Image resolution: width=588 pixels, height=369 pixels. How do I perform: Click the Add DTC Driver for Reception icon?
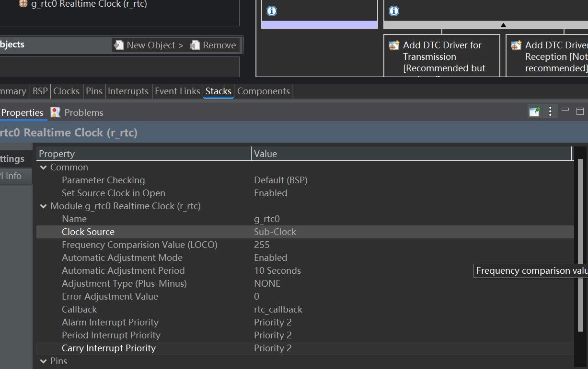[516, 45]
